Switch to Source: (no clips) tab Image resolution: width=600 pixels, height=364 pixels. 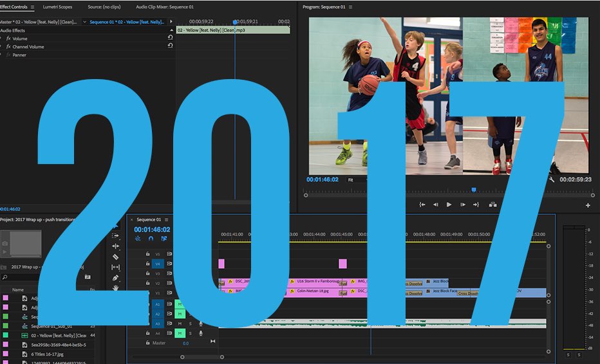tap(104, 7)
